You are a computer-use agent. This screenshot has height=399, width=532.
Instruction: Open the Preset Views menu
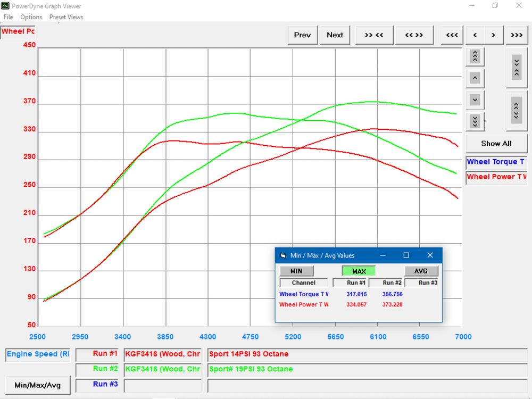click(66, 17)
